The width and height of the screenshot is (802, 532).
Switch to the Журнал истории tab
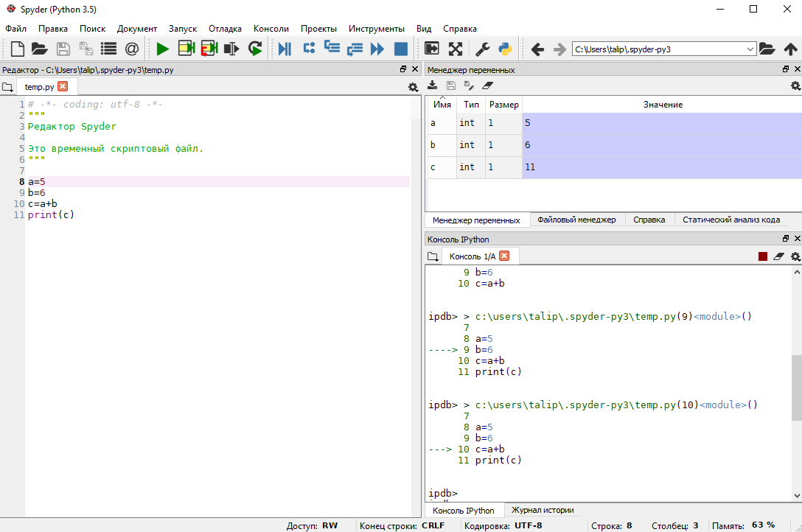(543, 510)
